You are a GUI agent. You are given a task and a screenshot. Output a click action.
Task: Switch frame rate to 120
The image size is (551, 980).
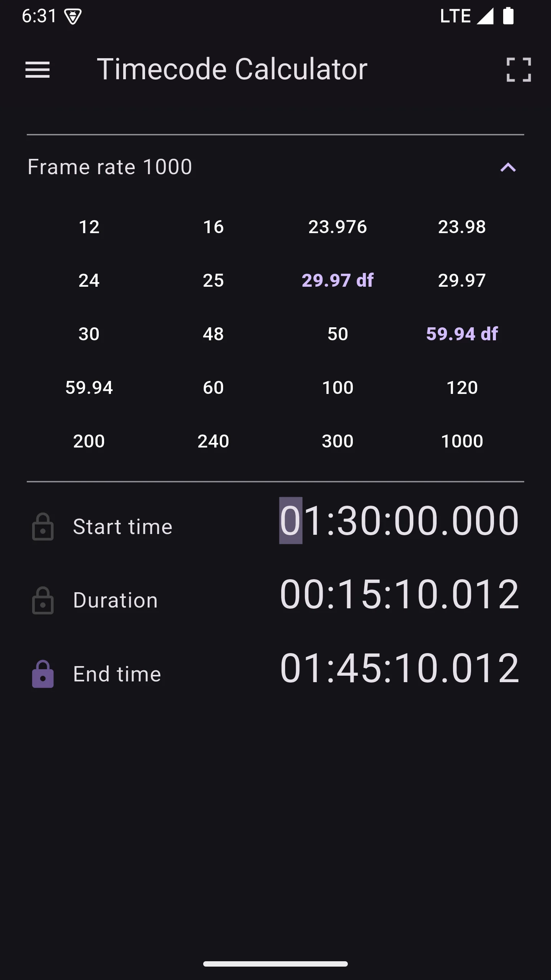pyautogui.click(x=462, y=387)
